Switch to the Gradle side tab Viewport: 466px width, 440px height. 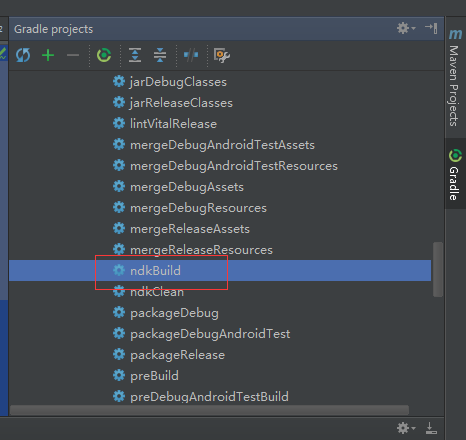(456, 174)
